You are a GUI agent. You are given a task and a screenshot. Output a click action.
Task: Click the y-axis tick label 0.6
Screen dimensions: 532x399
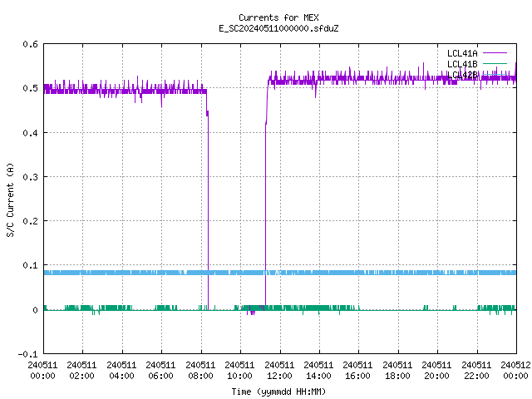pos(31,44)
